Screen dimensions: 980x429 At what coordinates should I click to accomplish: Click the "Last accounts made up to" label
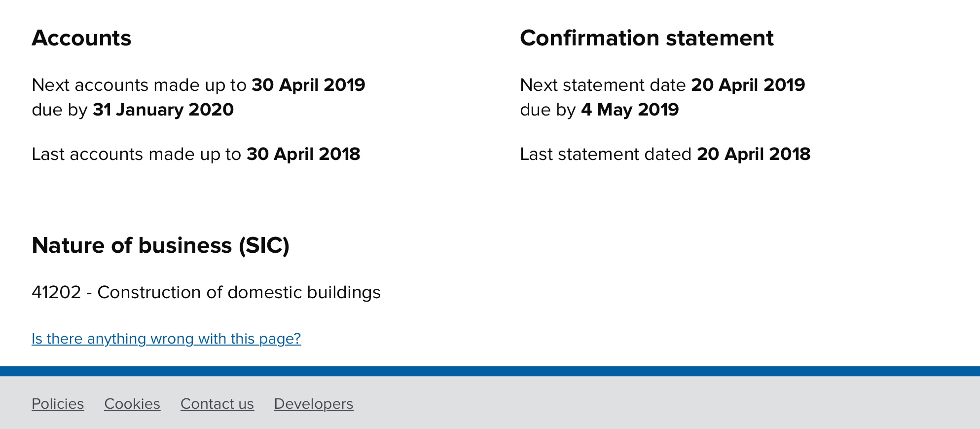point(136,154)
